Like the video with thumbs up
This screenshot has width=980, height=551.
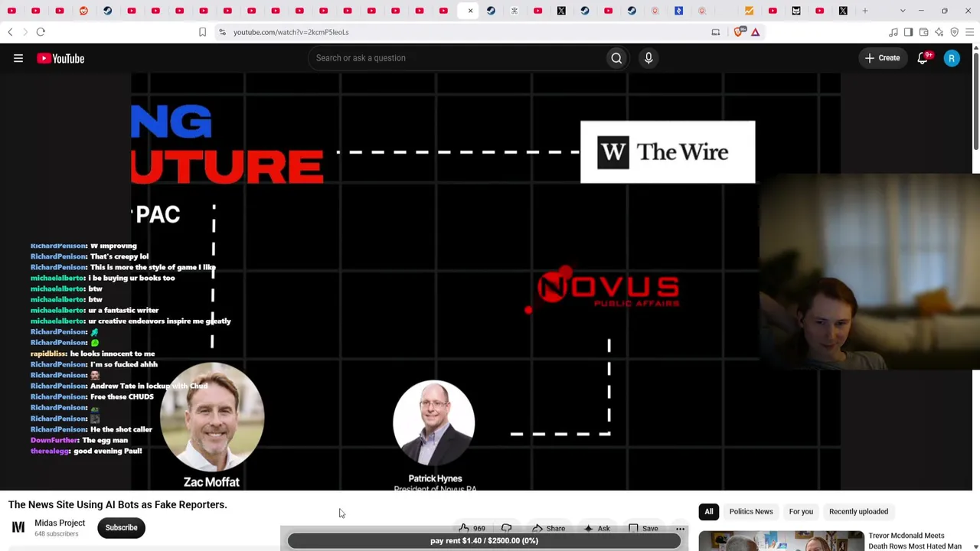coord(472,528)
